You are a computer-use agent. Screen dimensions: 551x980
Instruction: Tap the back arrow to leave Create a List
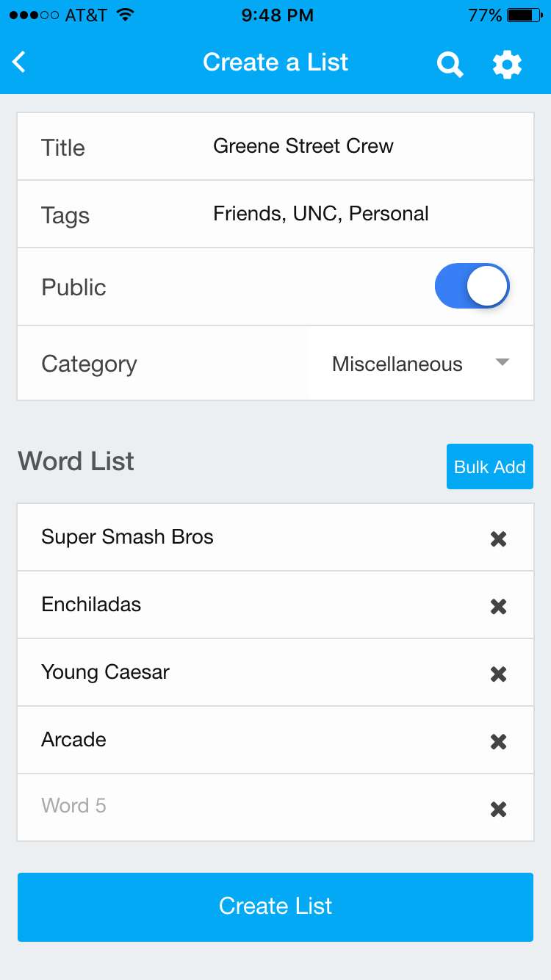click(18, 62)
